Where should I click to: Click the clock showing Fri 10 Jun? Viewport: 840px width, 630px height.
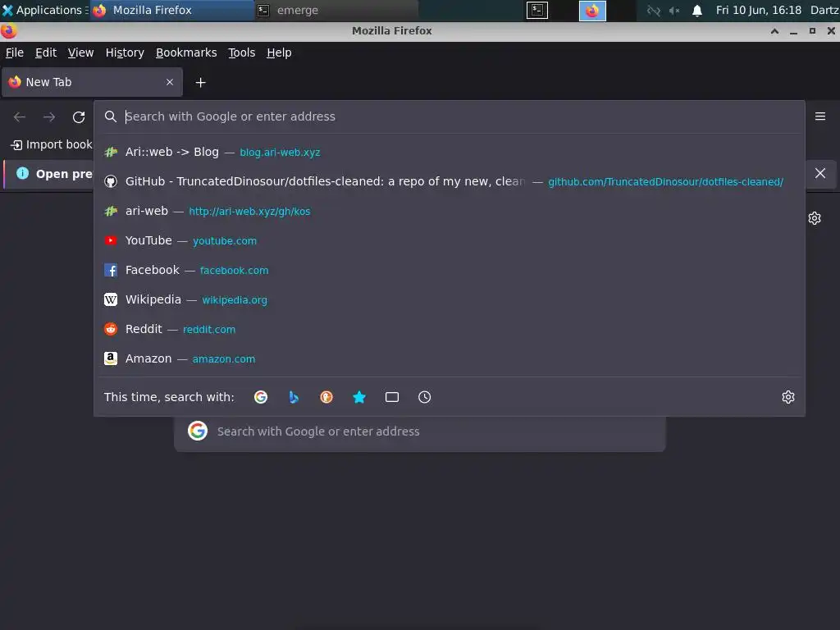click(x=759, y=10)
